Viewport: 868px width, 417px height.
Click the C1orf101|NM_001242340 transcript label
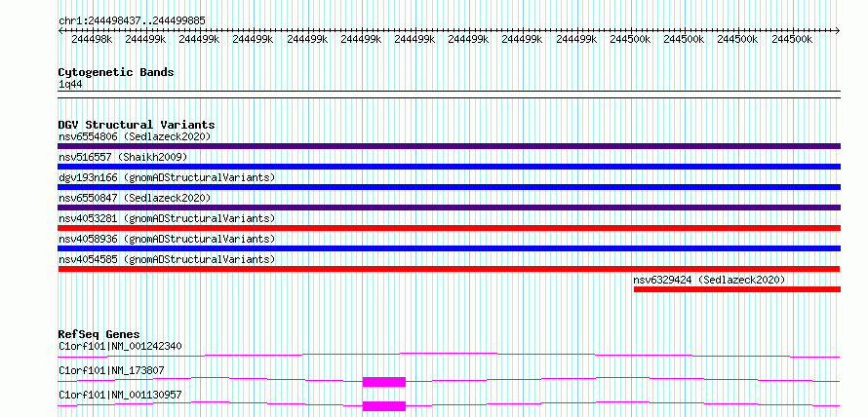[x=120, y=346]
